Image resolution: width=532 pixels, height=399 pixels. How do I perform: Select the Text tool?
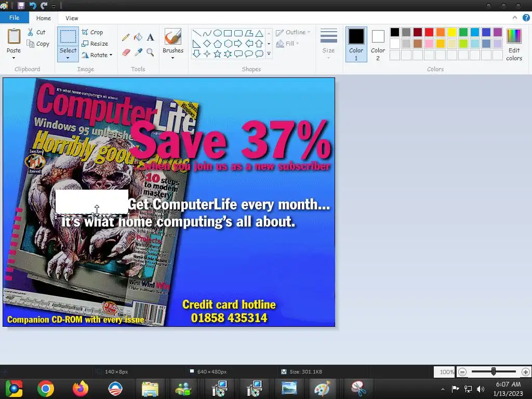point(150,37)
